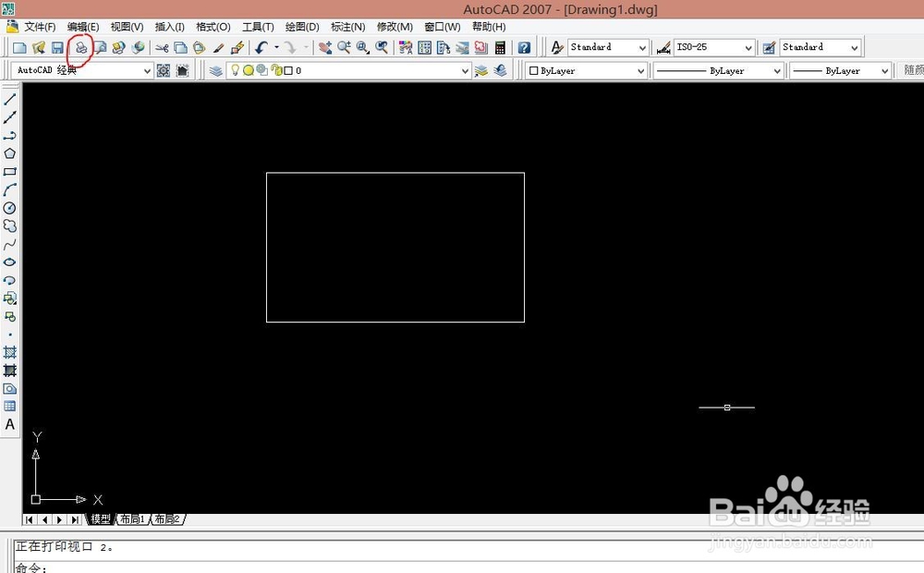Insert a table with the Table tool
Image resolution: width=924 pixels, height=573 pixels.
coord(9,406)
